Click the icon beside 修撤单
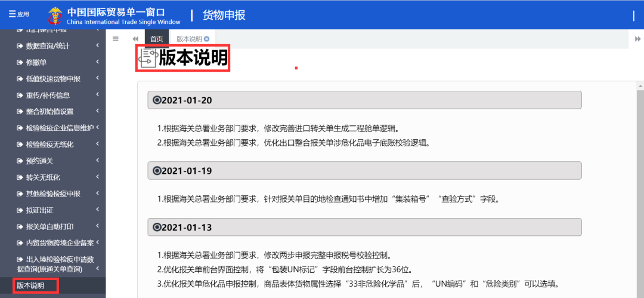 (19, 62)
